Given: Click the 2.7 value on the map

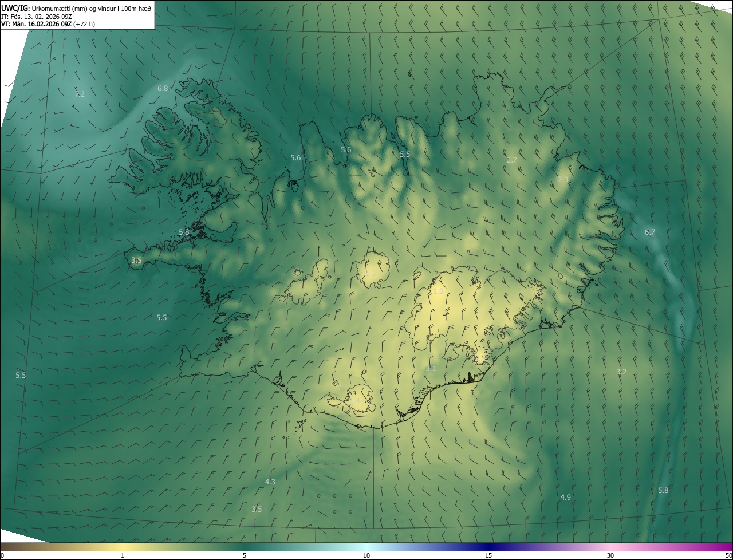Looking at the screenshot, I should (x=512, y=160).
